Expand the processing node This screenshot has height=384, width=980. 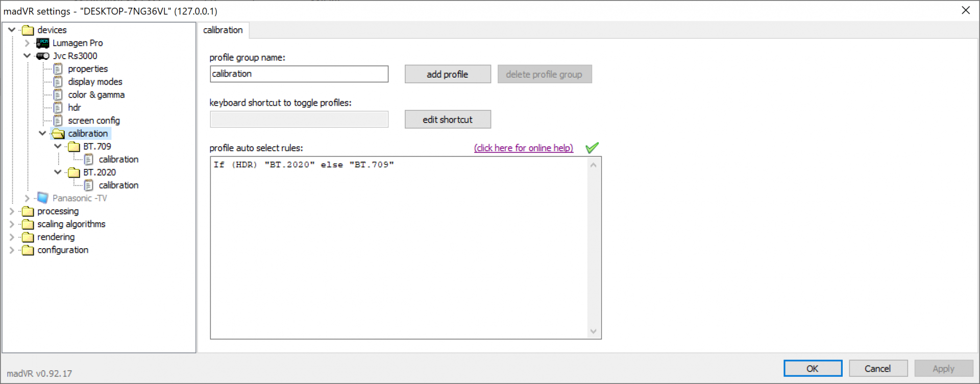(x=12, y=211)
